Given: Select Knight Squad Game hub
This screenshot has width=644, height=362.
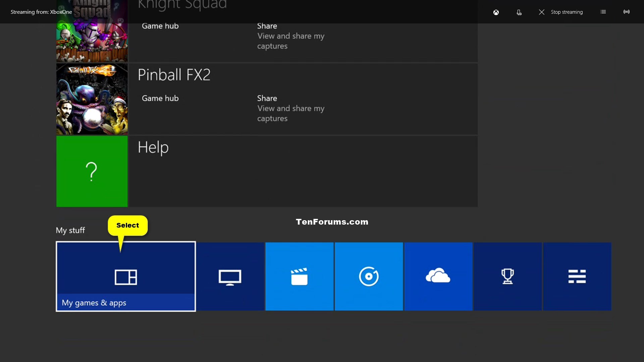Looking at the screenshot, I should [160, 25].
